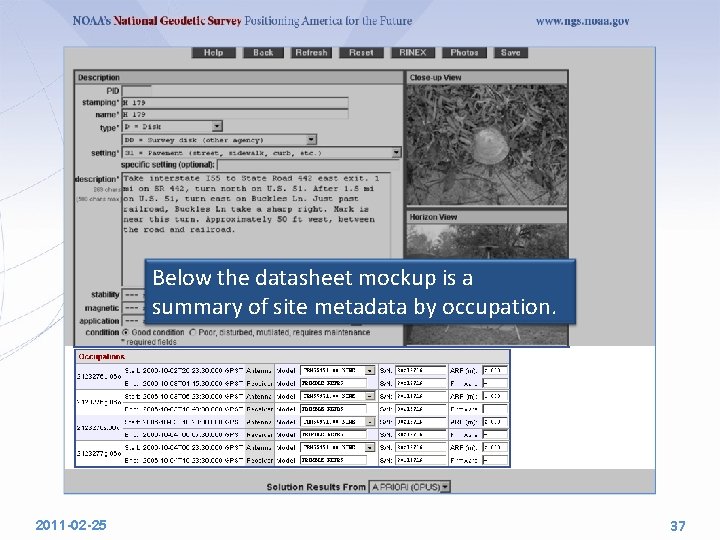Viewport: 720px width, 540px height.
Task: Open the RINEX button
Action: [x=413, y=53]
